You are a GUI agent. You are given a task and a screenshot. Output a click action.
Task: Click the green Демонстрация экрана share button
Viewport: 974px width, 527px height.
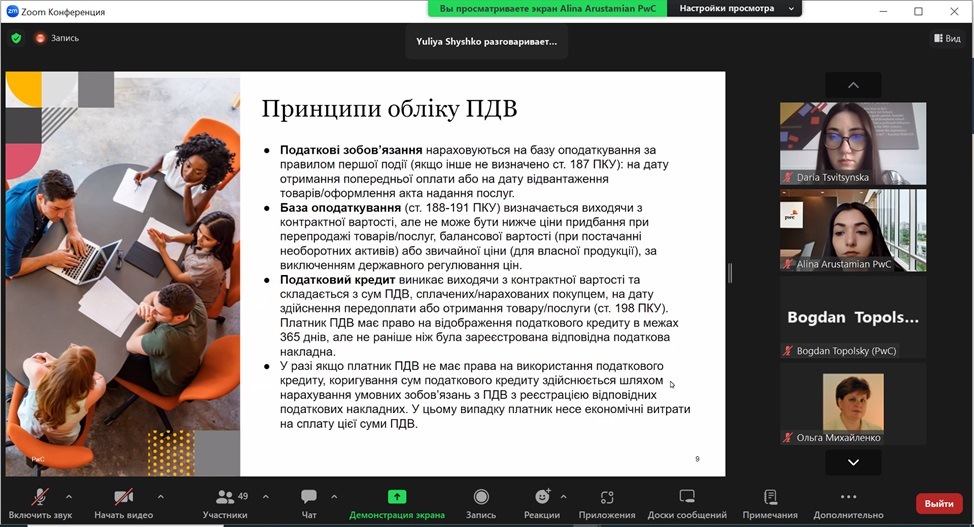(x=397, y=503)
